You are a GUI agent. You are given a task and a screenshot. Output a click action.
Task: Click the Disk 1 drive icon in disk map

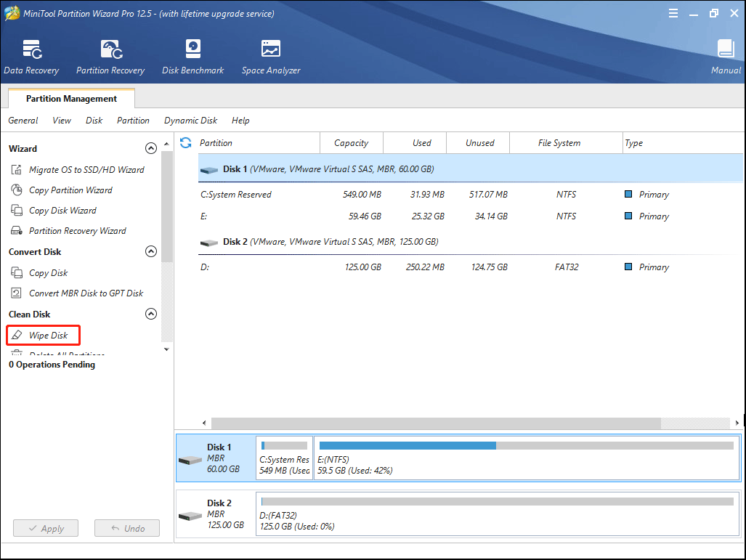pyautogui.click(x=190, y=460)
